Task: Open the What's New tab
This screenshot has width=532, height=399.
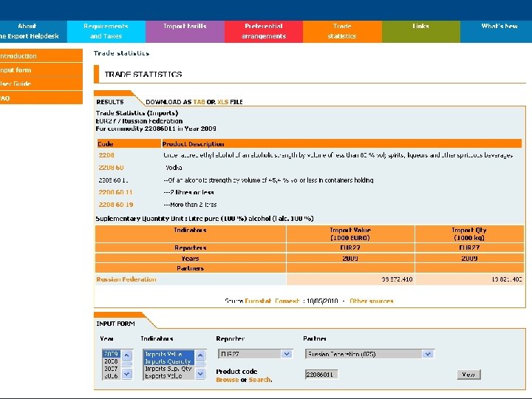Action: (x=496, y=31)
